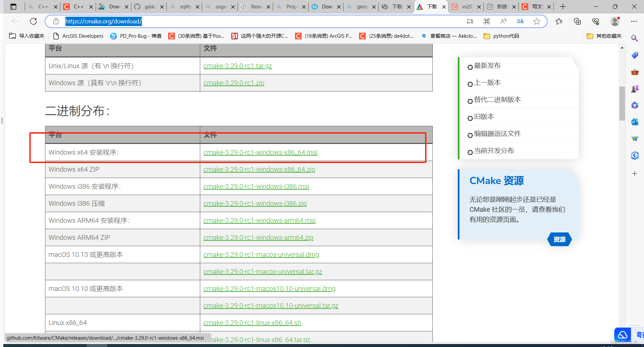644x347 pixels.
Task: Open the apps grid icon in address bar
Action: [x=487, y=21]
